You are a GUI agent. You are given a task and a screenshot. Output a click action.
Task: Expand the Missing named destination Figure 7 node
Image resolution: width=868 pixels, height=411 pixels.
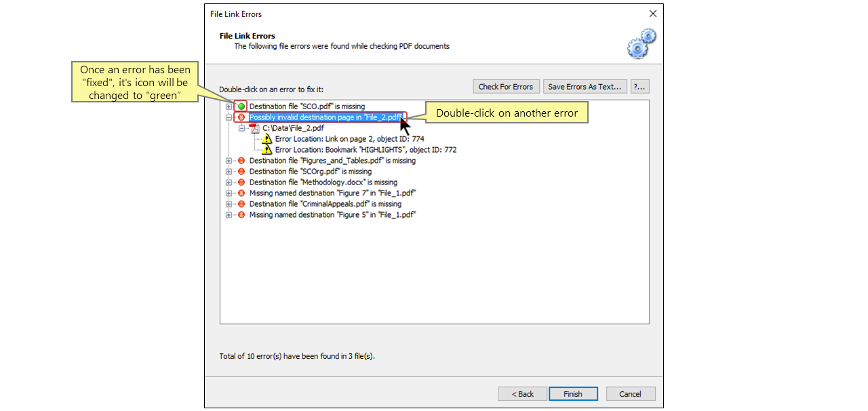tap(228, 193)
